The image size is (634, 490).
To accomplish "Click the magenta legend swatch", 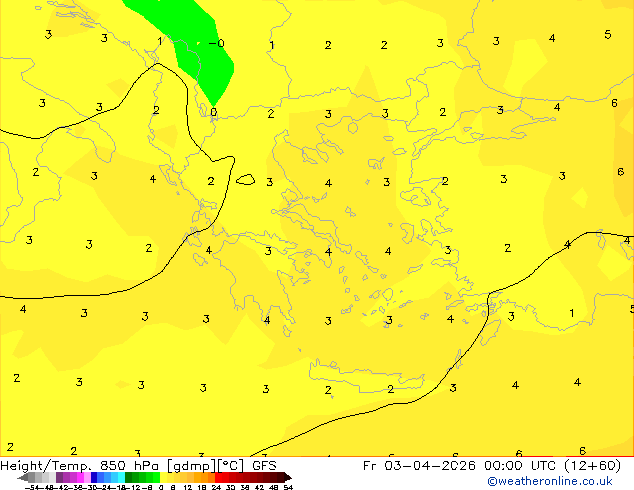I will pyautogui.click(x=80, y=477).
